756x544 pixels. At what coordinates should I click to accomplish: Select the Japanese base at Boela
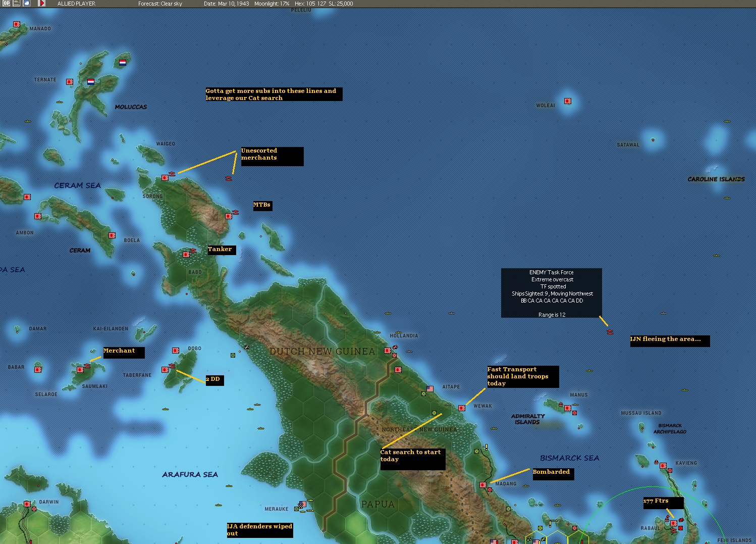click(112, 235)
